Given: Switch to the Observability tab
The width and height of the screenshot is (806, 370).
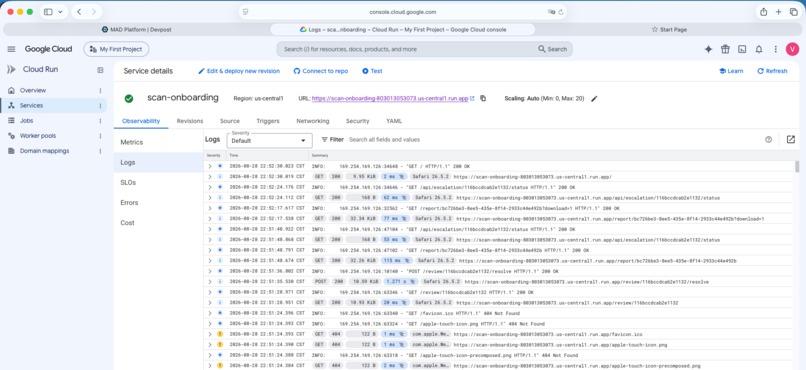Looking at the screenshot, I should pos(141,121).
